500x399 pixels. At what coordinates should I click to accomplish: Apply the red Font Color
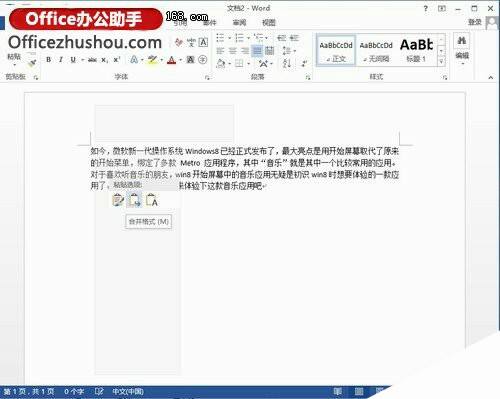coord(171,60)
